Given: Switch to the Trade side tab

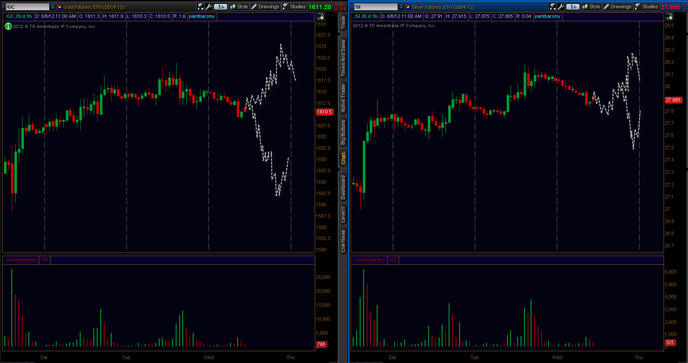Looking at the screenshot, I should 343,22.
